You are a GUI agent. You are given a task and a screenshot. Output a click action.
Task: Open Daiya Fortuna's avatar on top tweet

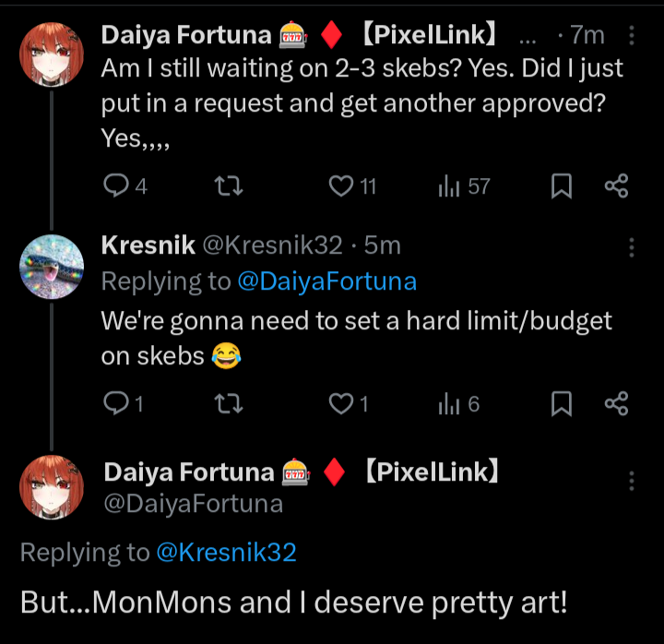click(x=52, y=54)
